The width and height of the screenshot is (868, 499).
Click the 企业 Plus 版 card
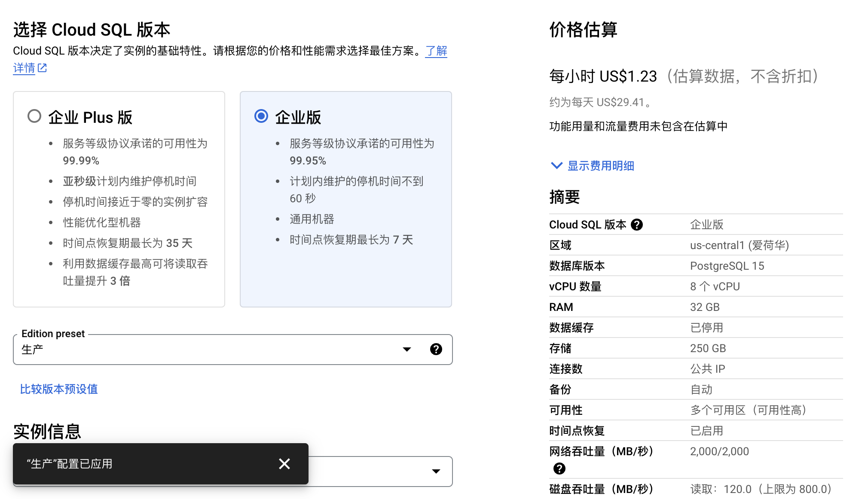pyautogui.click(x=119, y=199)
